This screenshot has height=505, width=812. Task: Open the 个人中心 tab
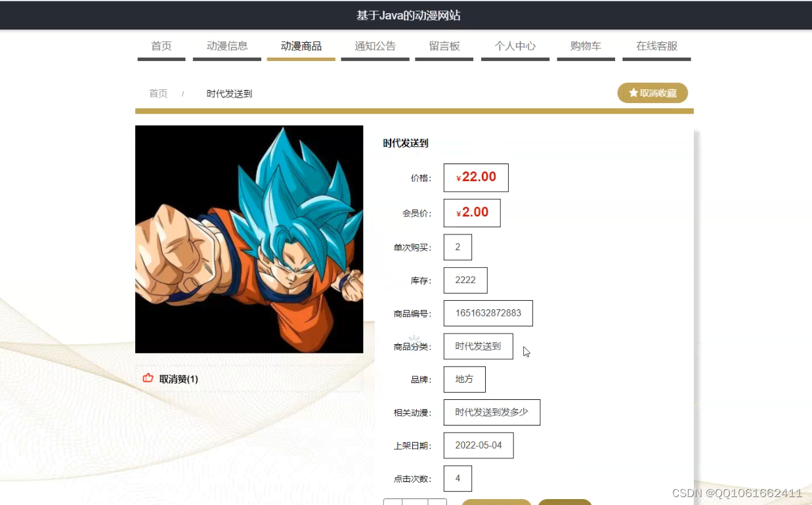click(x=515, y=46)
